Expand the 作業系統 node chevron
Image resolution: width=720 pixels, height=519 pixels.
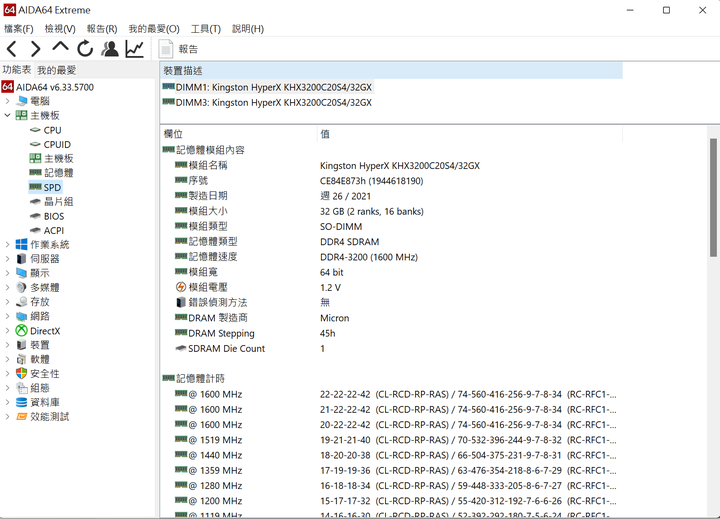pos(7,244)
